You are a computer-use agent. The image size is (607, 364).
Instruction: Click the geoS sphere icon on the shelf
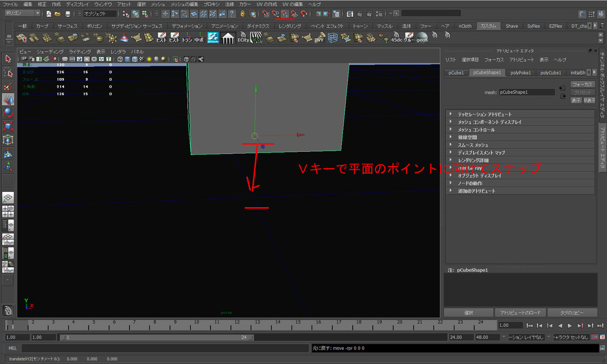tap(421, 36)
